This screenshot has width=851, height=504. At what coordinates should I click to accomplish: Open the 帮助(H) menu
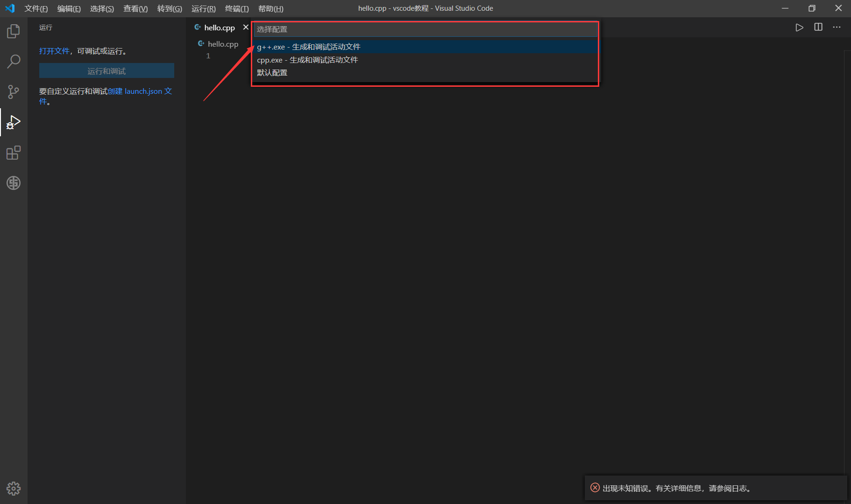coord(271,8)
